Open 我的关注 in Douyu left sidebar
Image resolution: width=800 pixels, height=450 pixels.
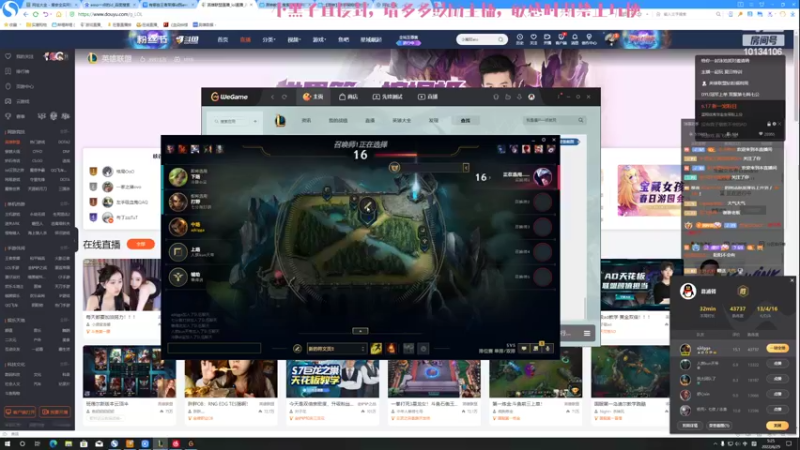click(x=24, y=57)
